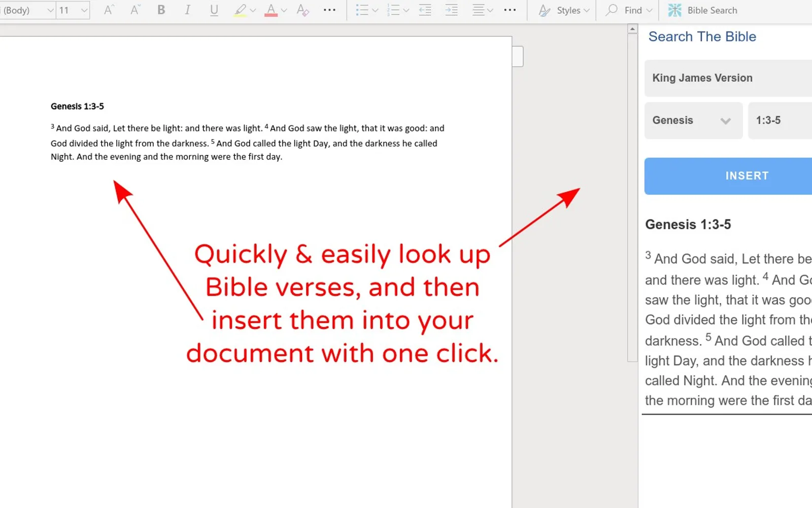Apply numbered list
This screenshot has width=812, height=508.
click(393, 10)
